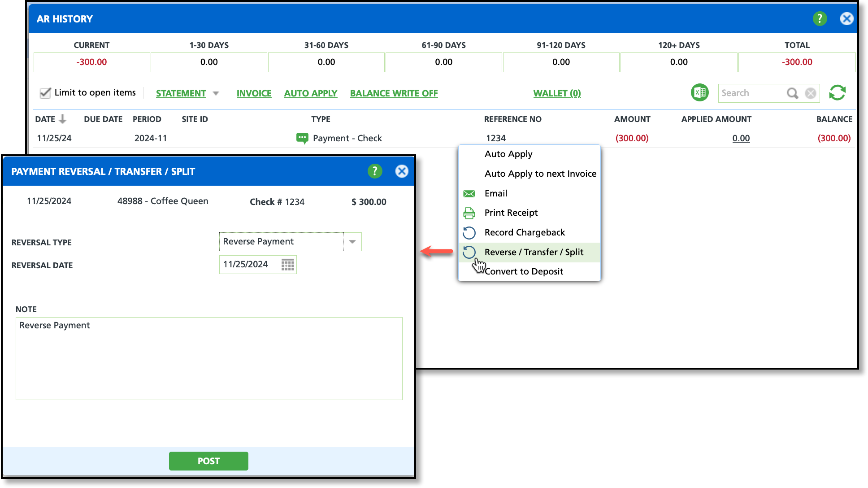Clear the search field with the X icon

tap(810, 93)
